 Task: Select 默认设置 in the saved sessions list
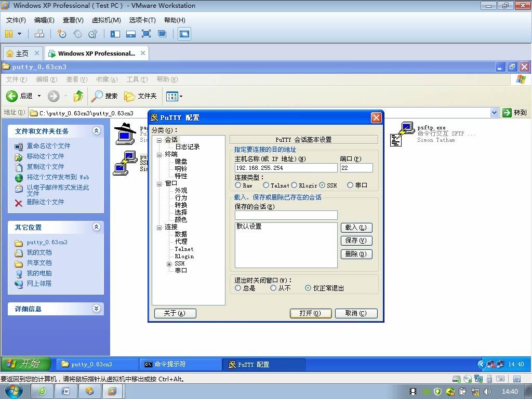(x=249, y=227)
